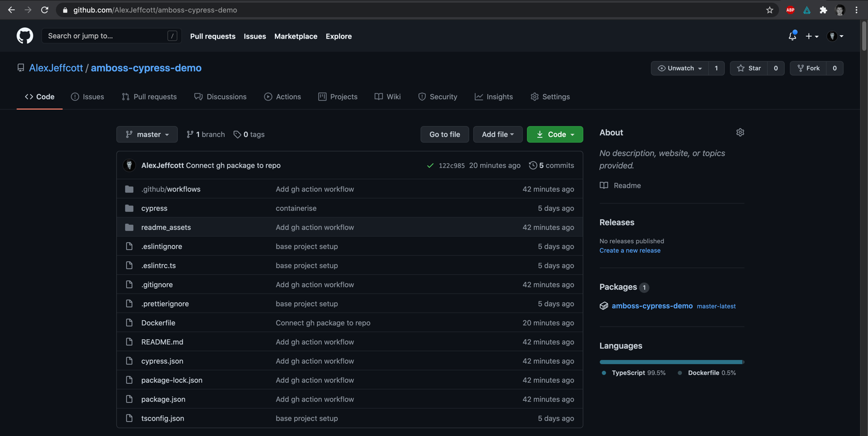View the 1 branch link

point(206,134)
